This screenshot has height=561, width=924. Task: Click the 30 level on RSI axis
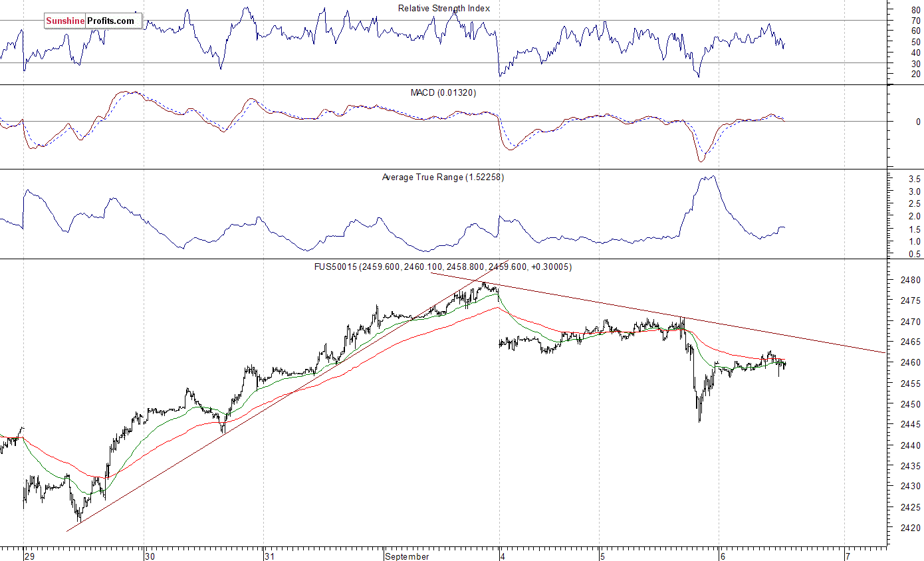[x=916, y=63]
